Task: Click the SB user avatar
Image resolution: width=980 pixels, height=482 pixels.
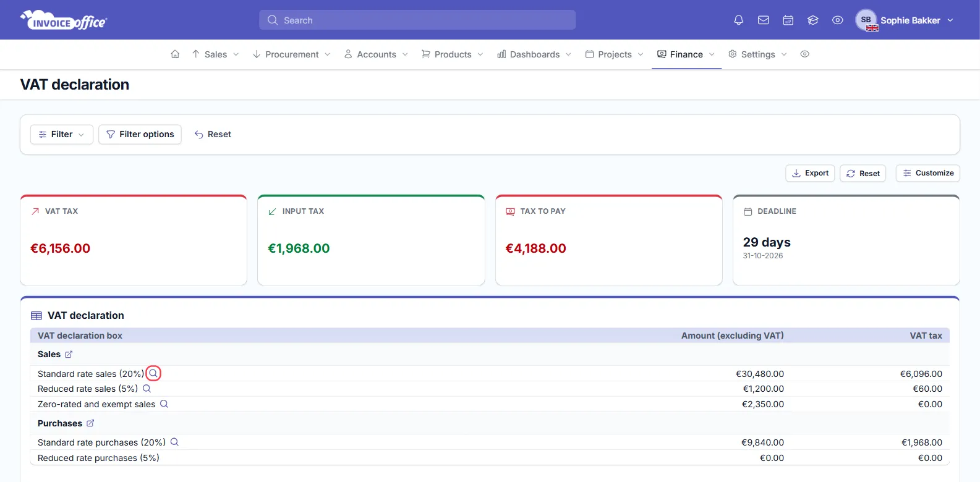Action: coord(866,20)
